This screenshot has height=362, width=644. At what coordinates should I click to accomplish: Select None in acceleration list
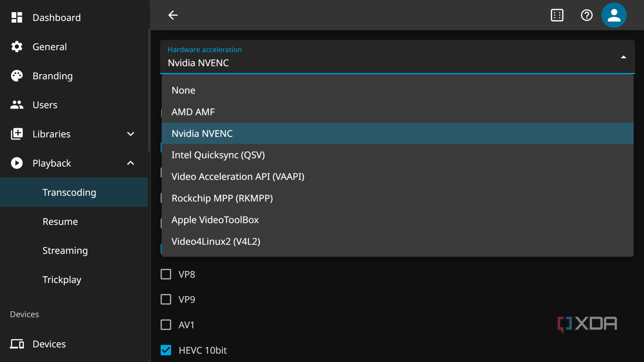point(398,90)
